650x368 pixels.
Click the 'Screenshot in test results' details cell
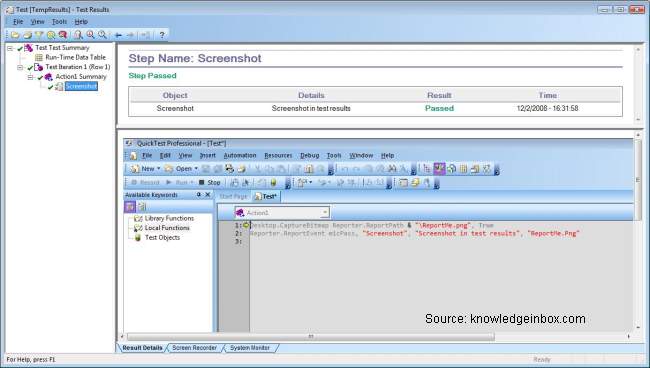tap(311, 109)
